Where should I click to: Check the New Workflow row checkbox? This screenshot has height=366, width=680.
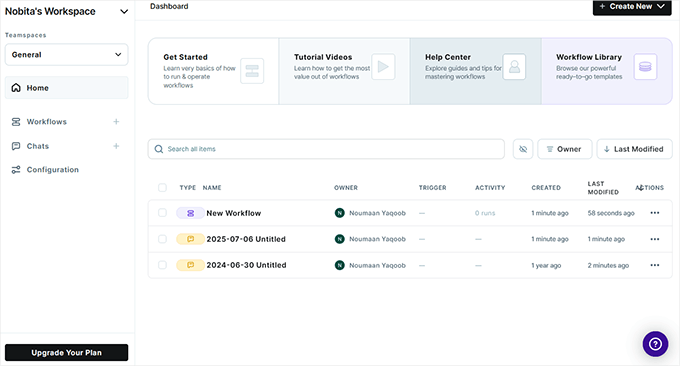coord(162,212)
